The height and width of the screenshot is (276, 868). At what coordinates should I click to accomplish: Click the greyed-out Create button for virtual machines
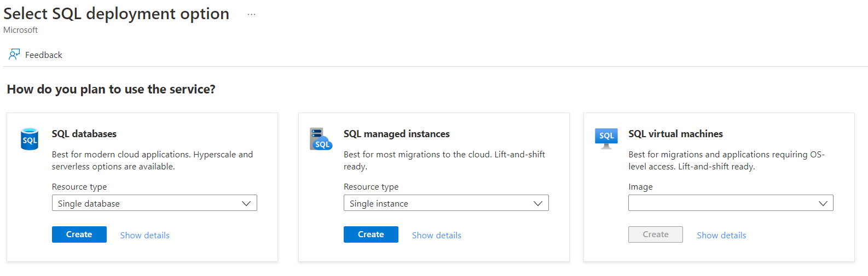(x=655, y=234)
